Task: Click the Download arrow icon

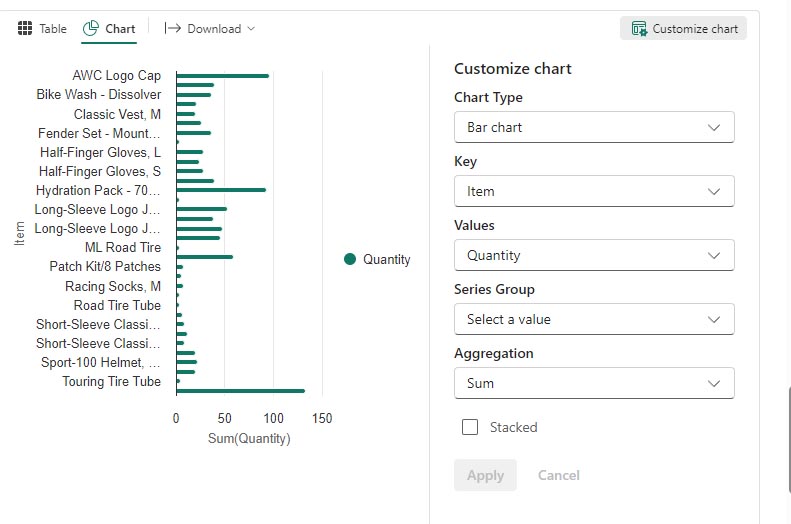Action: pos(173,28)
